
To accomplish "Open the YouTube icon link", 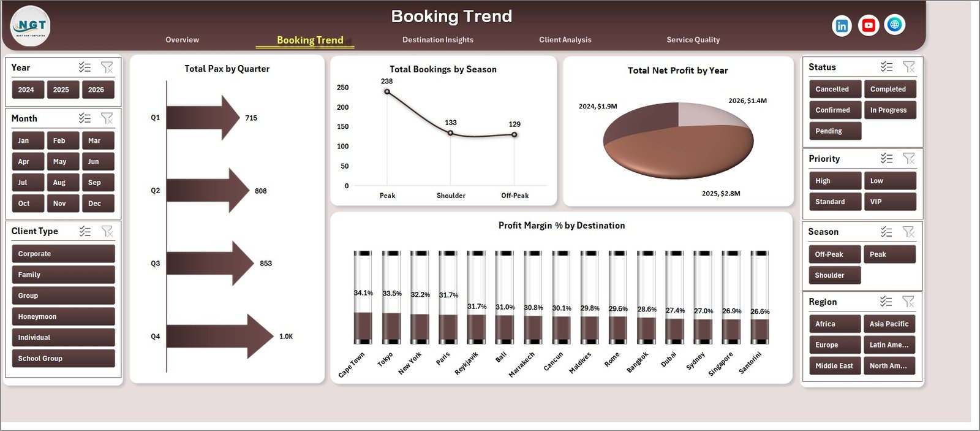I will tap(868, 25).
